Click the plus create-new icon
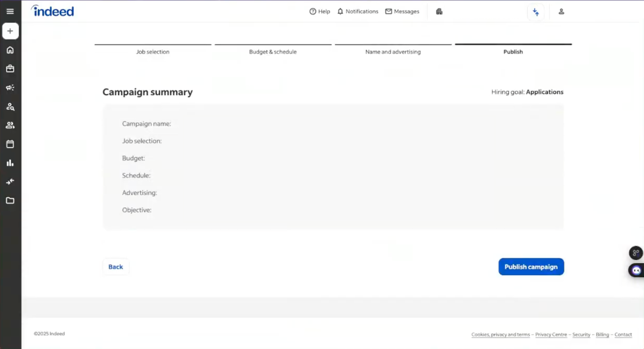This screenshot has height=349, width=644. [x=10, y=31]
